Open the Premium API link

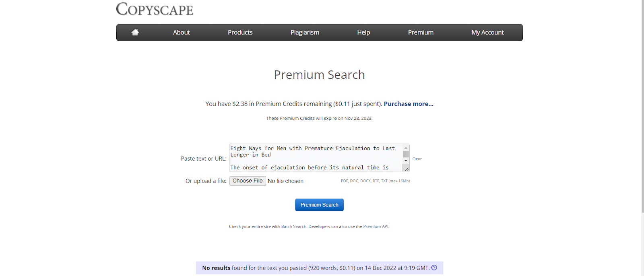pyautogui.click(x=376, y=227)
